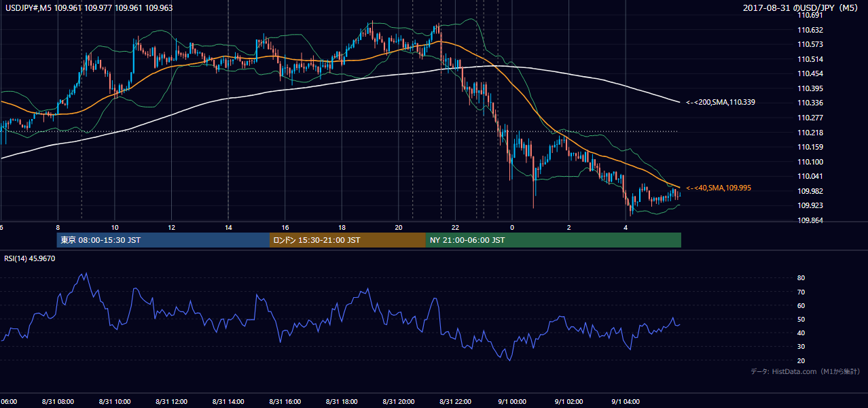The height and width of the screenshot is (408, 868).
Task: Click the RSI 30 level label
Action: (x=801, y=347)
